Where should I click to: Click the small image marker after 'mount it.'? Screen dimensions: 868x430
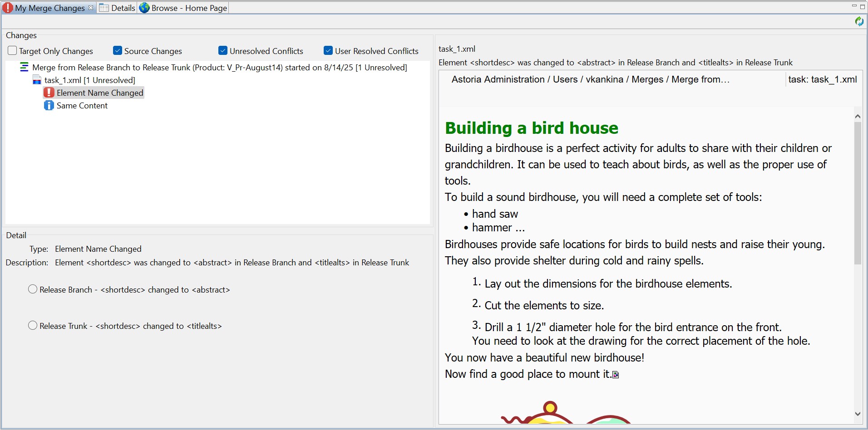pyautogui.click(x=616, y=375)
